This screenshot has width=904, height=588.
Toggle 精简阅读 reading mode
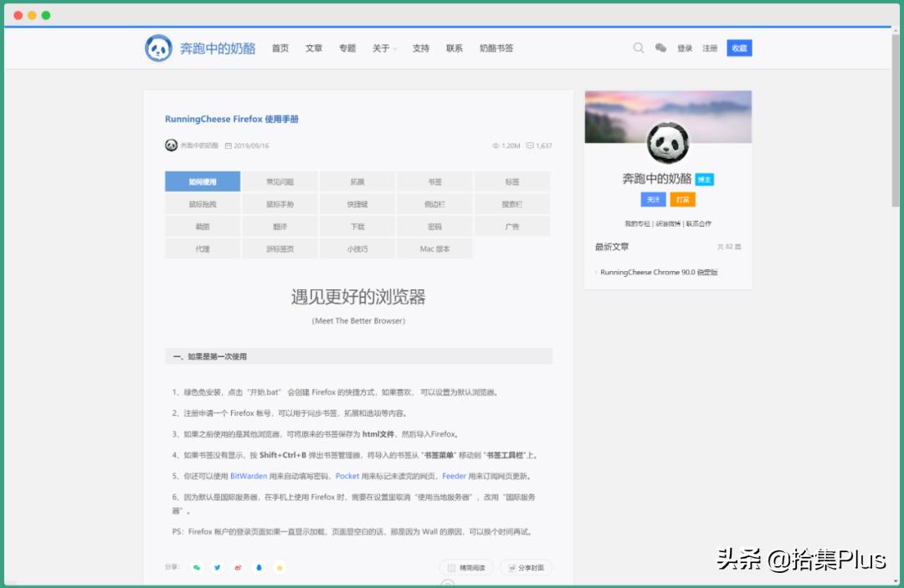pyautogui.click(x=466, y=566)
